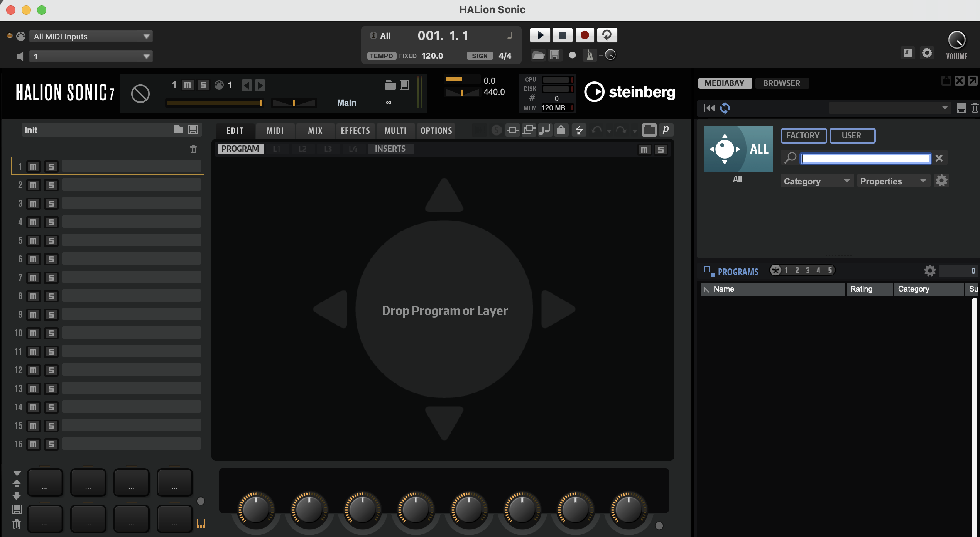
Task: Expand the Properties filter dropdown
Action: pos(893,181)
